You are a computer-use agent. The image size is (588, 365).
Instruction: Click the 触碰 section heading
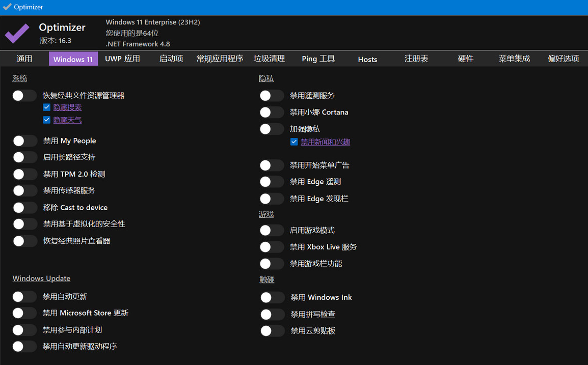[x=266, y=279]
